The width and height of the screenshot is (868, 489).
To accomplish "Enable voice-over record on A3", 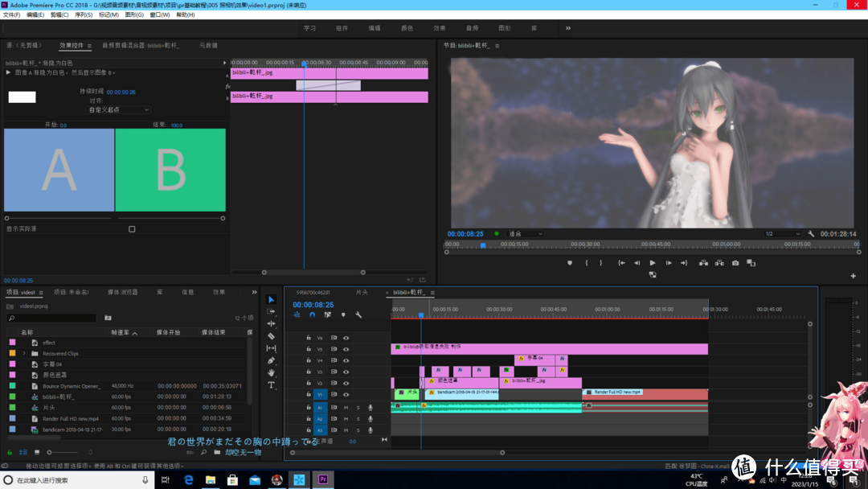I will pyautogui.click(x=371, y=429).
